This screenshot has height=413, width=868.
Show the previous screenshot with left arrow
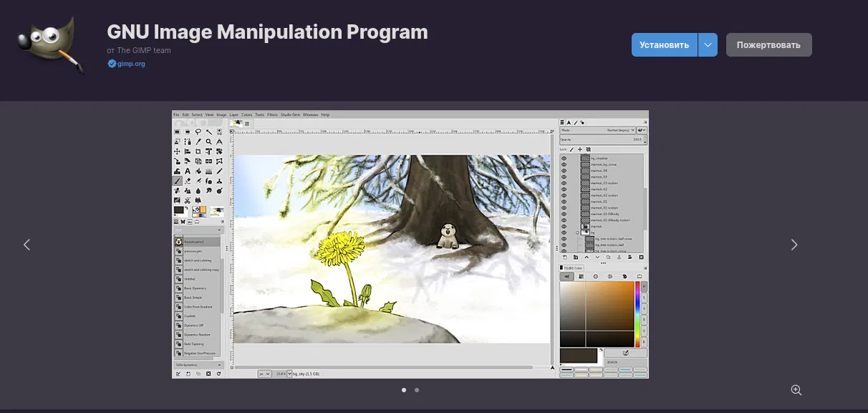pyautogui.click(x=27, y=245)
